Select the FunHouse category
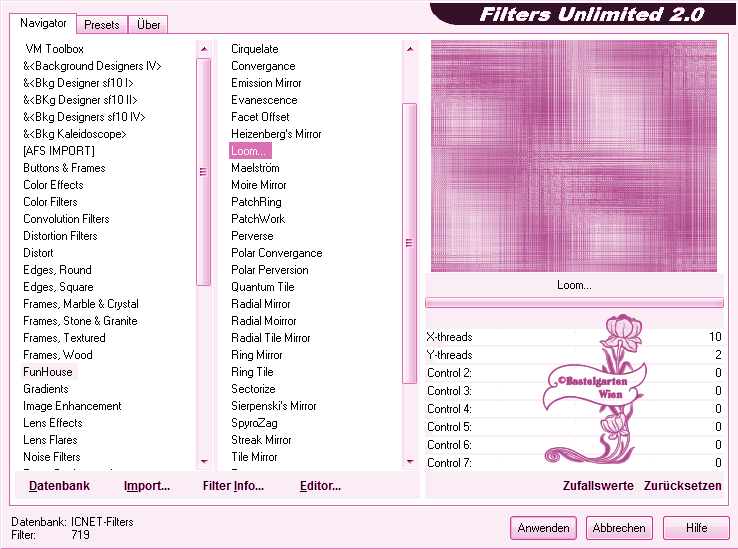Image resolution: width=738 pixels, height=549 pixels. [48, 371]
